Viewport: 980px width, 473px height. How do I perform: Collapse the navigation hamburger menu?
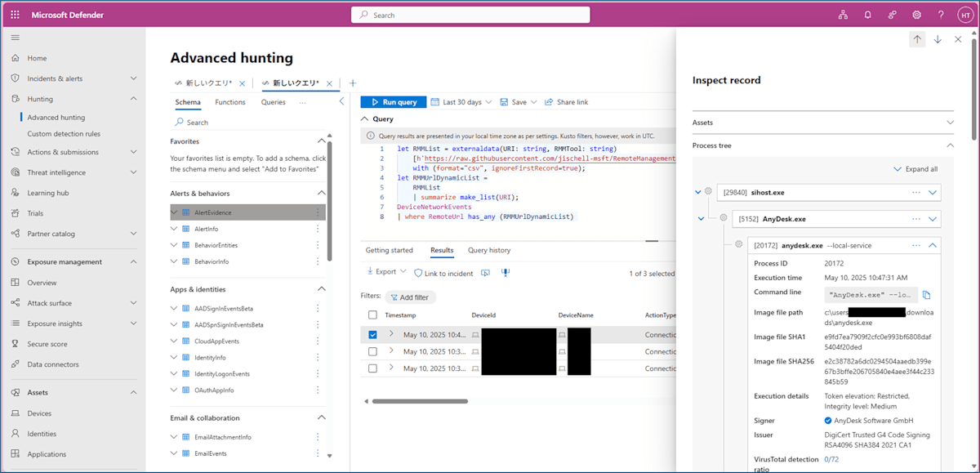(x=16, y=38)
